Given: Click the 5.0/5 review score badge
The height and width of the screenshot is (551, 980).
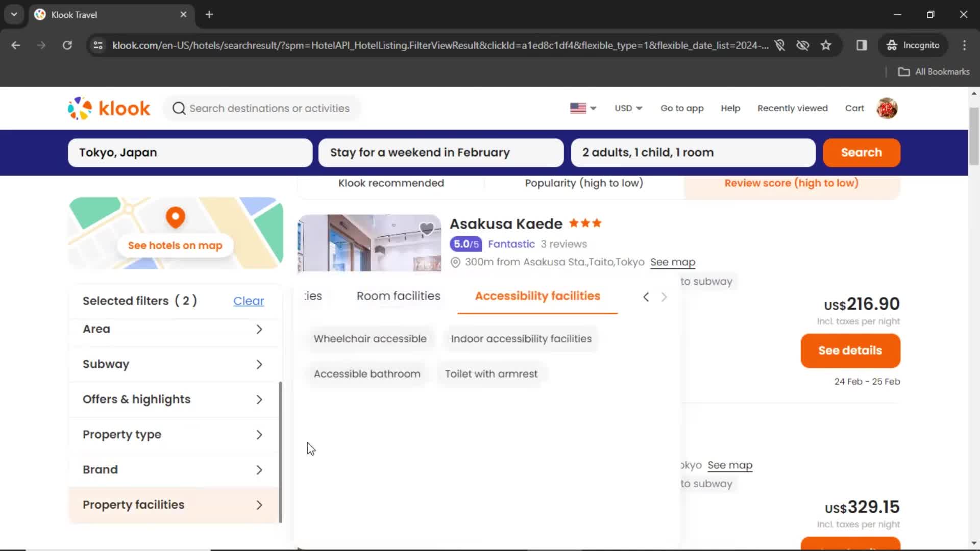Looking at the screenshot, I should (465, 244).
